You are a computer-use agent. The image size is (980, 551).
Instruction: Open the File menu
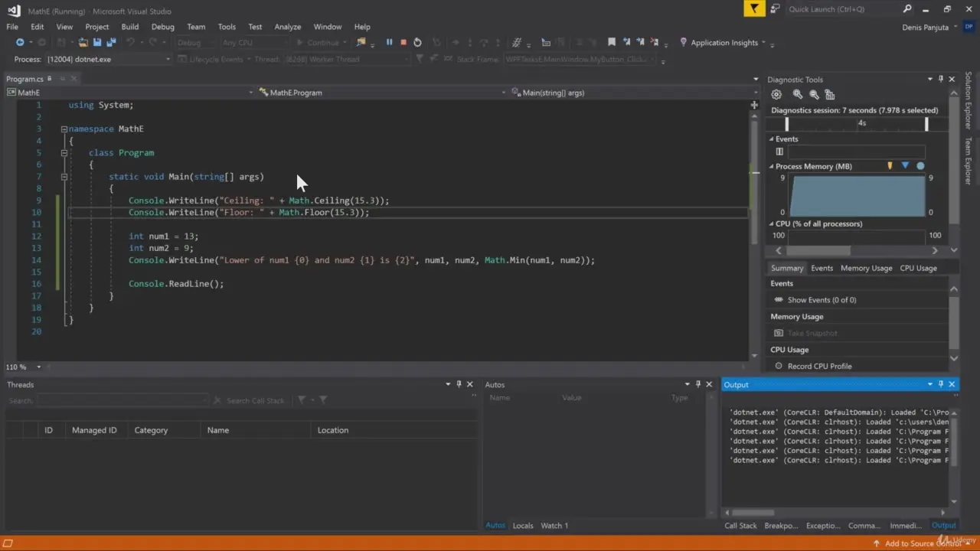[12, 27]
